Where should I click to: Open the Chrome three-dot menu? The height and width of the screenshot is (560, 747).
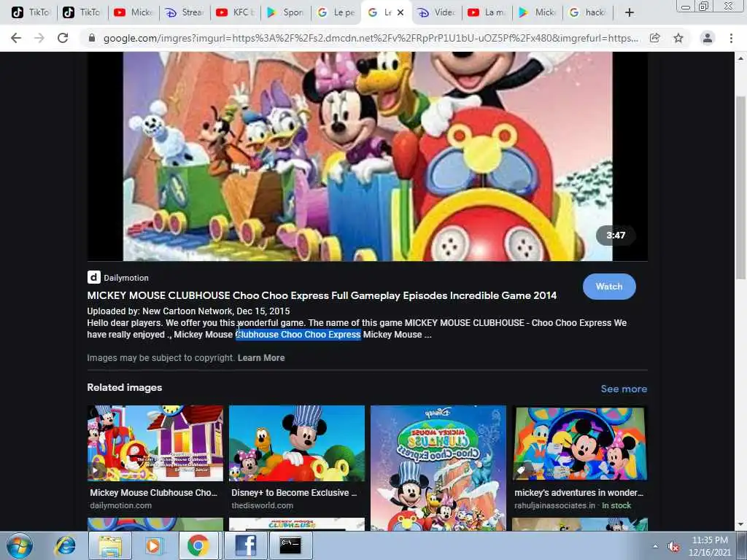[x=731, y=38]
